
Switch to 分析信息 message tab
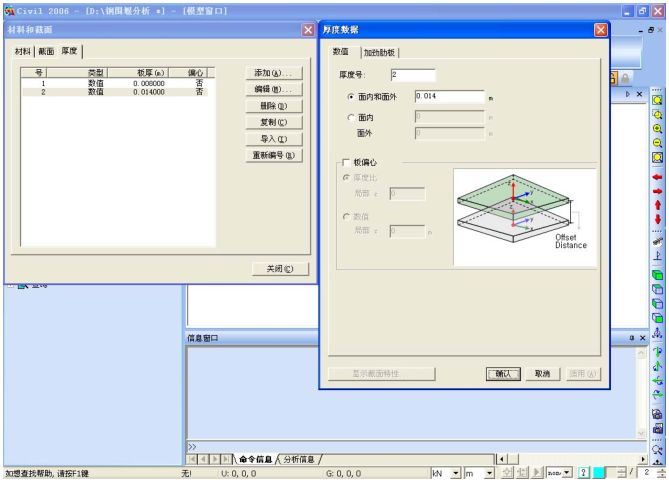tap(299, 459)
